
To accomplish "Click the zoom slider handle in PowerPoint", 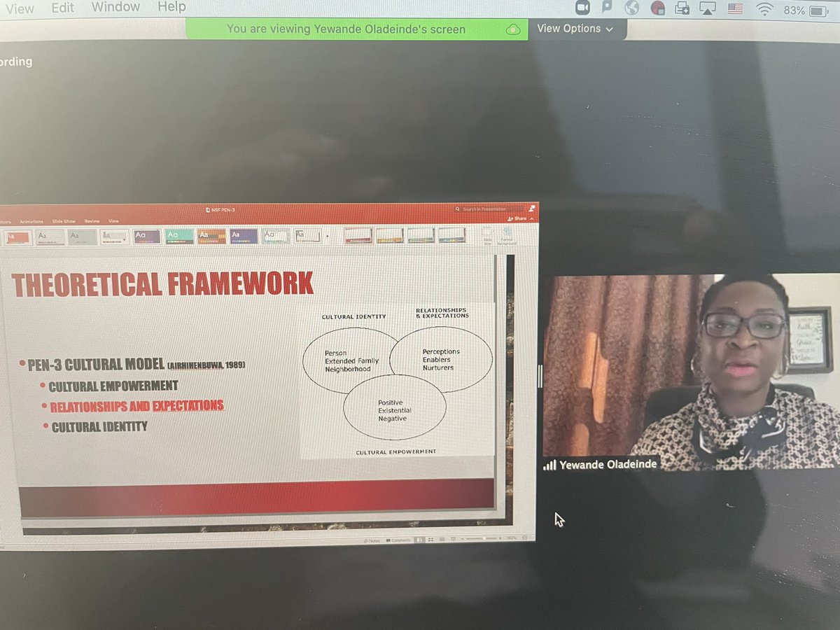I will 484,538.
